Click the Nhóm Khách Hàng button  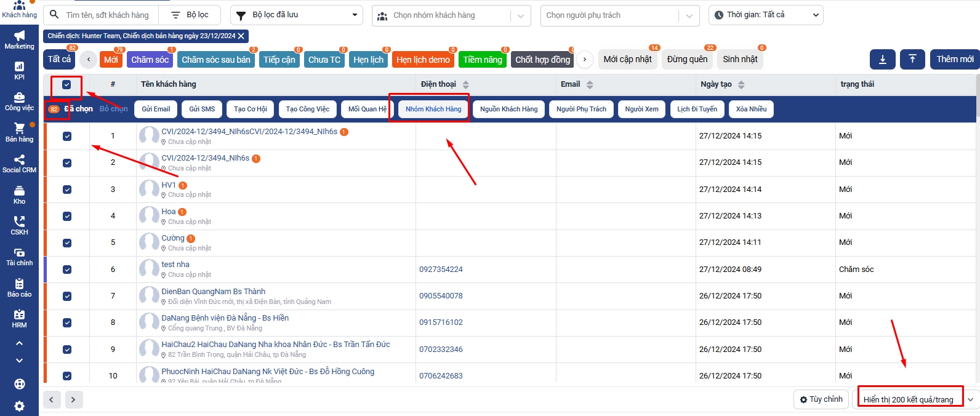(x=433, y=110)
